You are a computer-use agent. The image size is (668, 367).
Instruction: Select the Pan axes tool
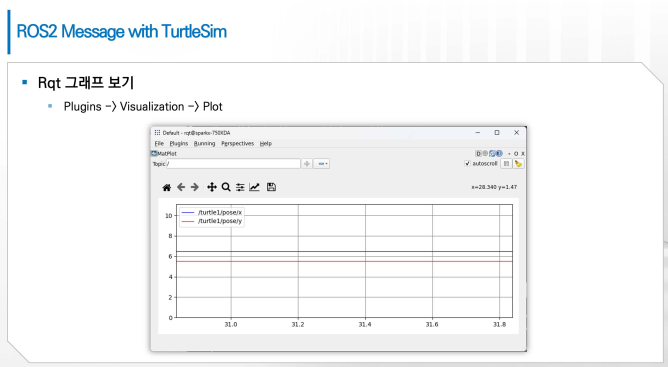212,187
